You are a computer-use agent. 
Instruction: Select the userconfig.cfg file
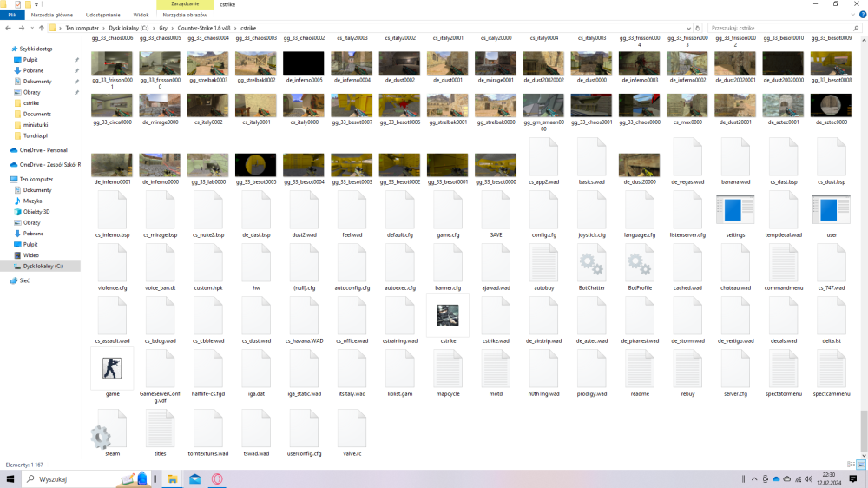[304, 429]
